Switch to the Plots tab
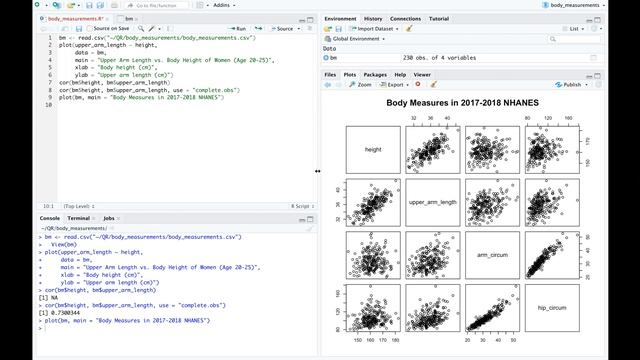The image size is (640, 360). 350,75
